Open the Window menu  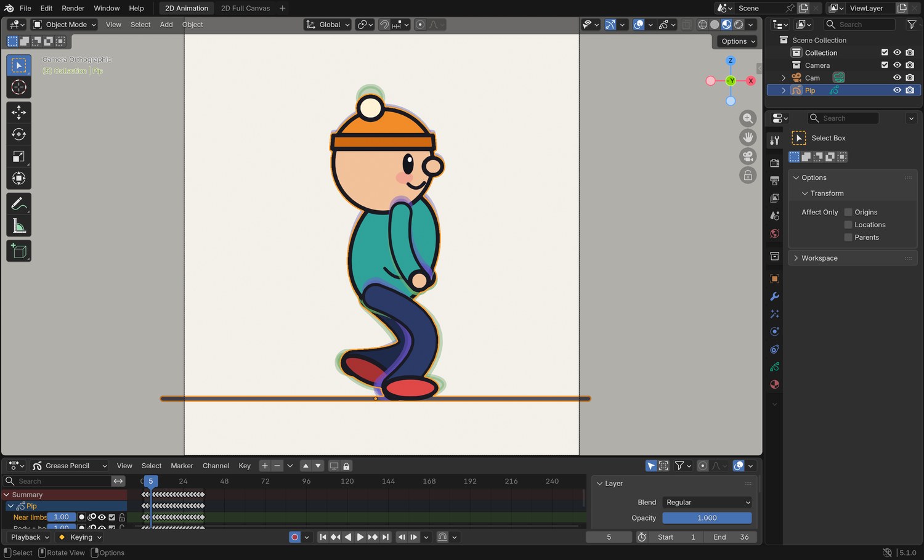pyautogui.click(x=107, y=8)
